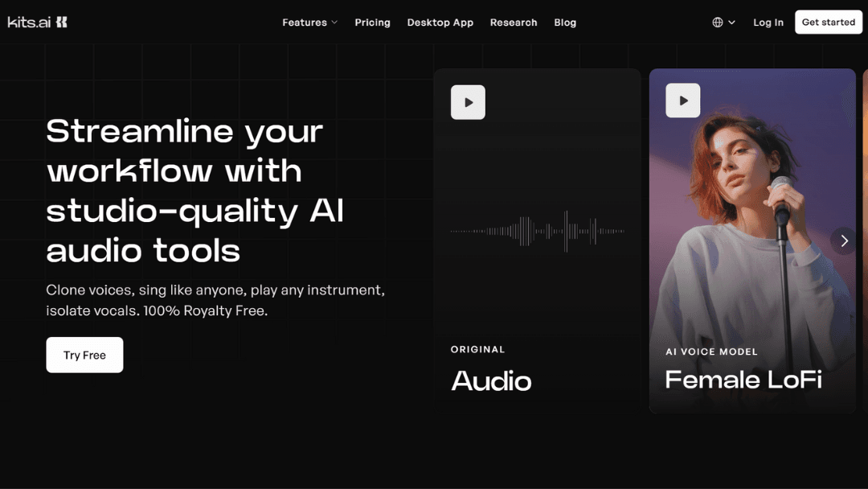Screen dimensions: 868x489
Task: Click the next carousel arrow
Action: (844, 241)
